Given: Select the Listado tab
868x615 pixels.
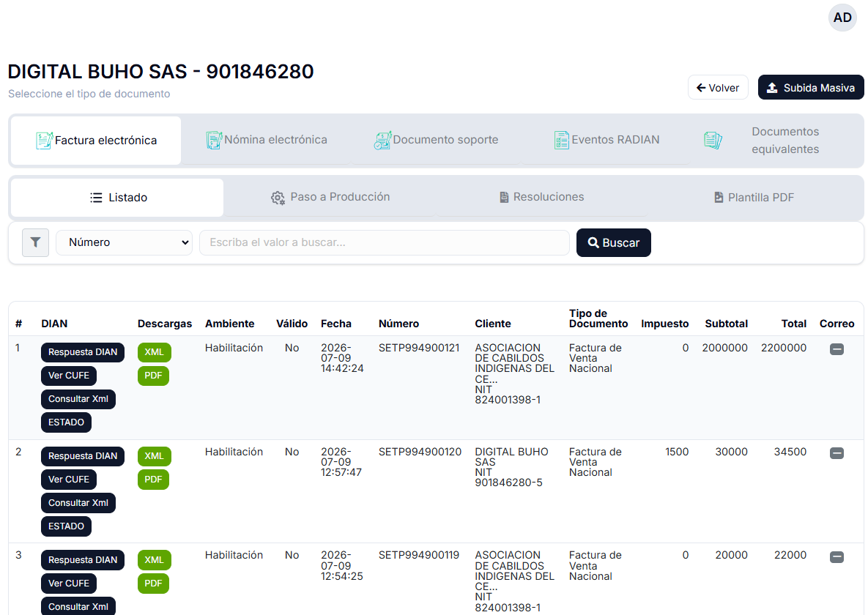Looking at the screenshot, I should coord(117,198).
